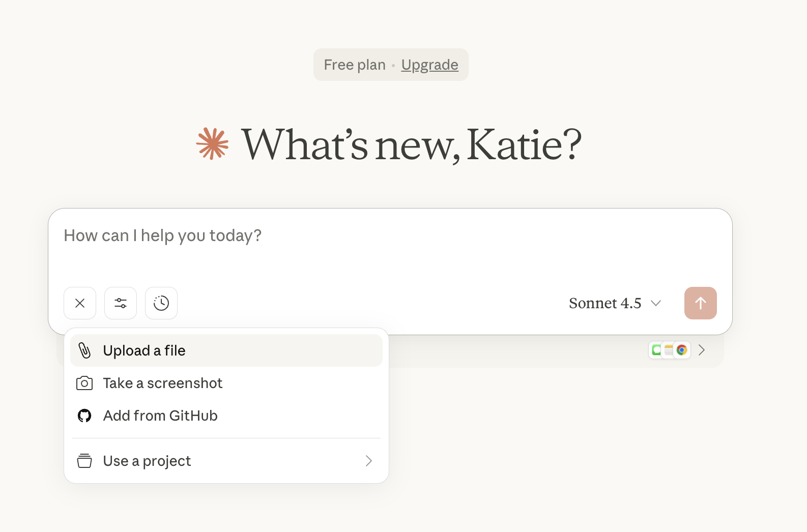Click the orange Claude starburst logo
Viewport: 807px width, 532px height.
tap(212, 144)
